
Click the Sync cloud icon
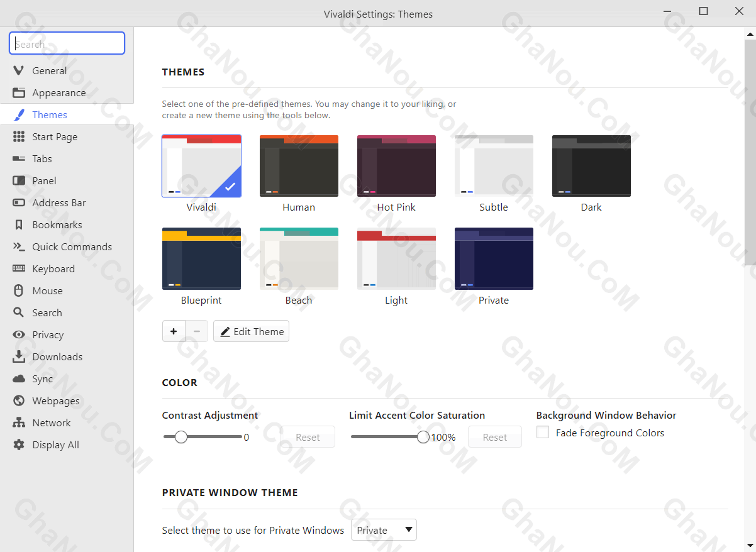point(19,378)
